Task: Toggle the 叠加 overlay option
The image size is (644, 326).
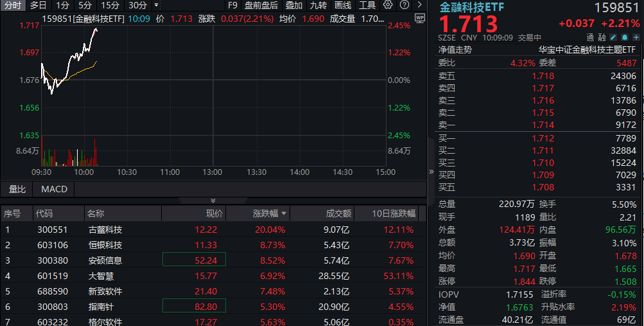Action: pyautogui.click(x=294, y=5)
